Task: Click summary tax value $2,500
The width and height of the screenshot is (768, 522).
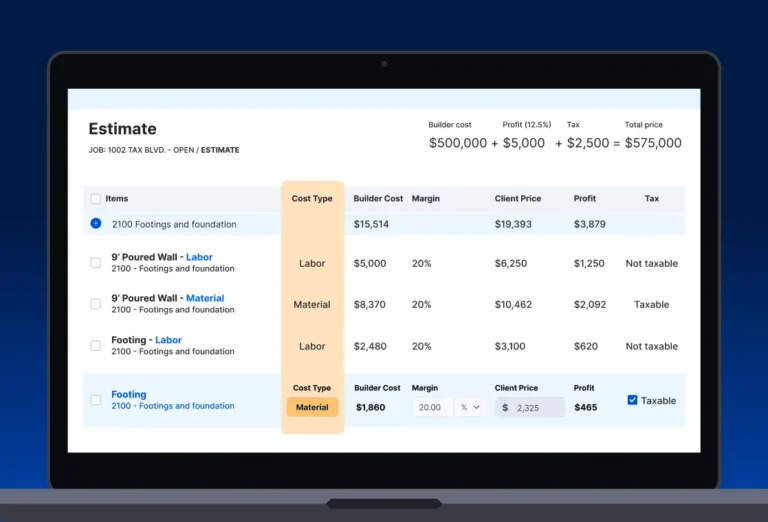Action: coord(588,143)
